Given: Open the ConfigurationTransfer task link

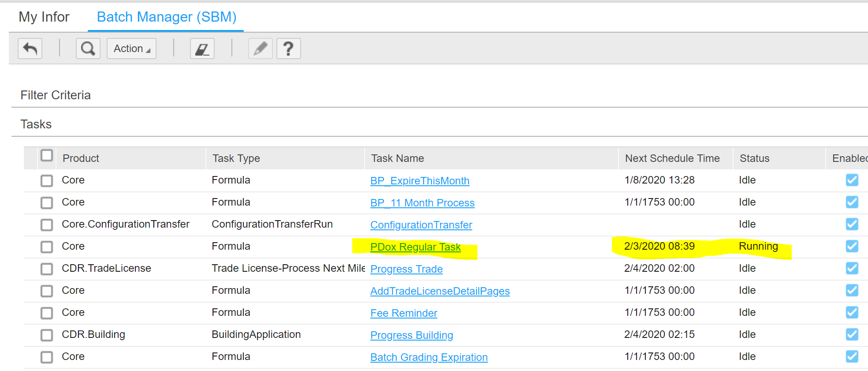Looking at the screenshot, I should point(421,225).
